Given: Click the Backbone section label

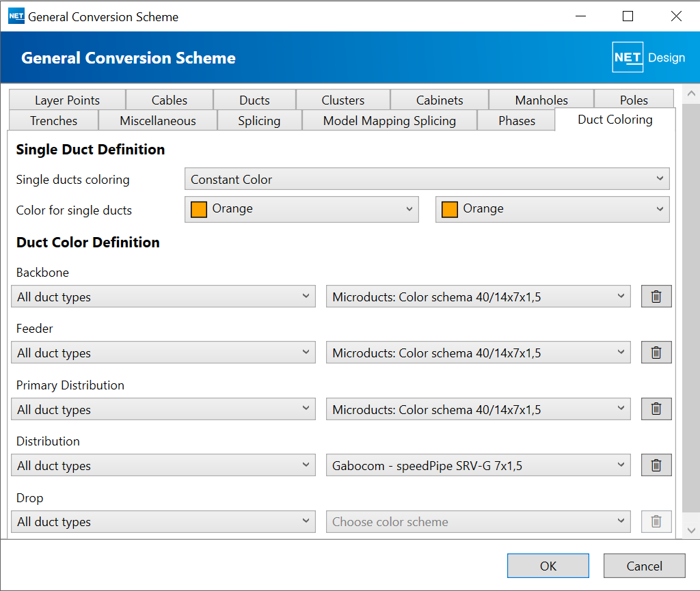Looking at the screenshot, I should point(42,273).
